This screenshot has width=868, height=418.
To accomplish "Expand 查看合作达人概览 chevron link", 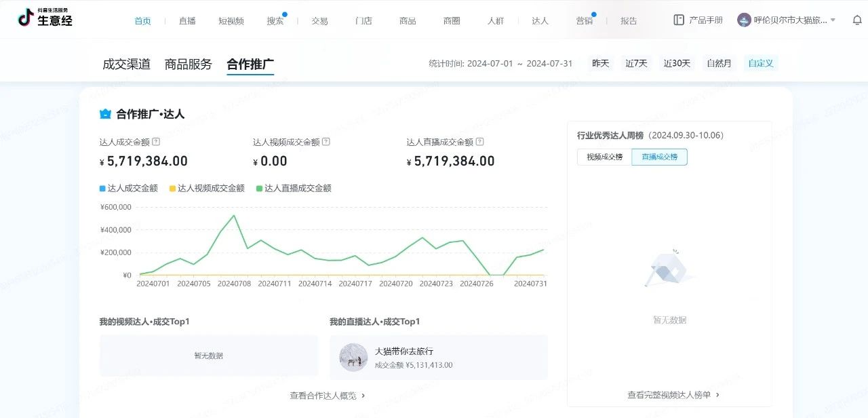I will tap(363, 396).
